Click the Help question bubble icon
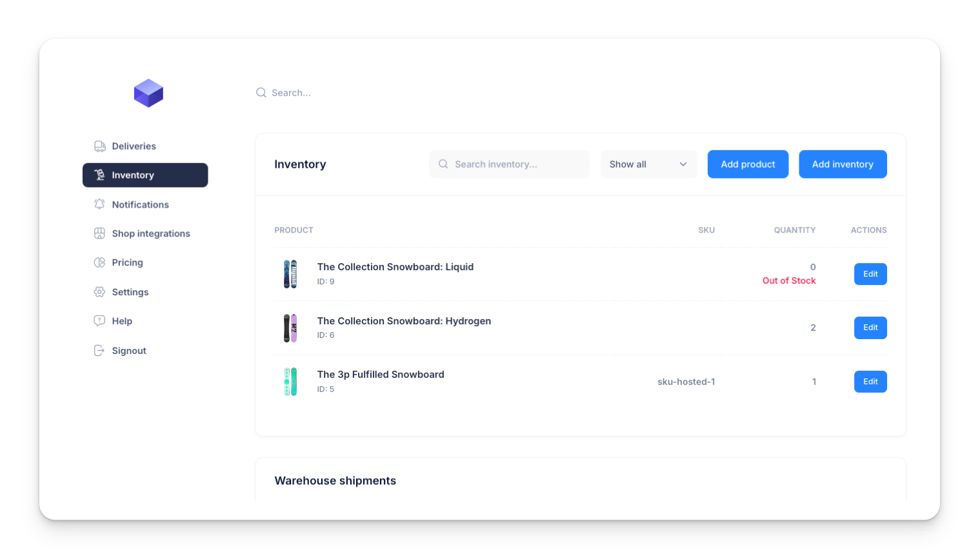This screenshot has height=559, width=980. click(99, 321)
